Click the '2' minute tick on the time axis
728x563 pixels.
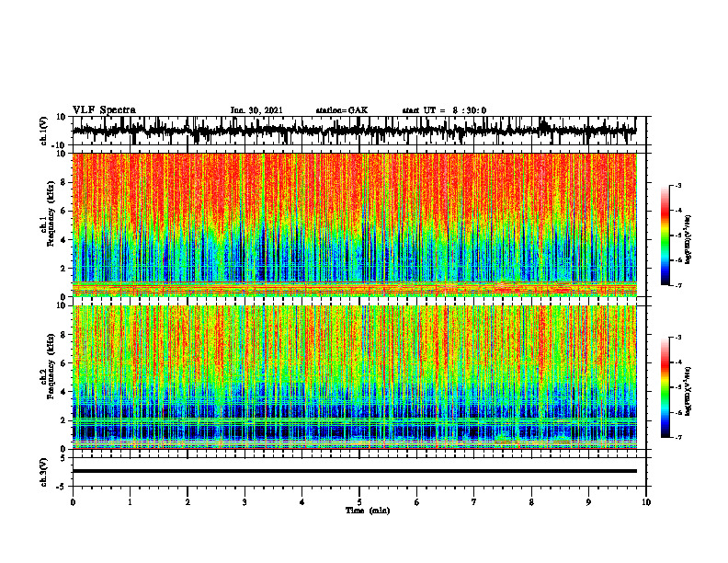coord(188,502)
